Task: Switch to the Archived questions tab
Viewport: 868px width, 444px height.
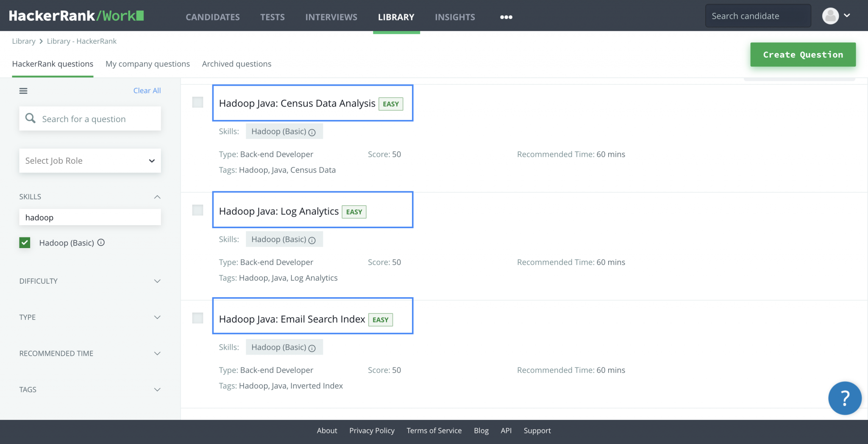Action: tap(236, 64)
